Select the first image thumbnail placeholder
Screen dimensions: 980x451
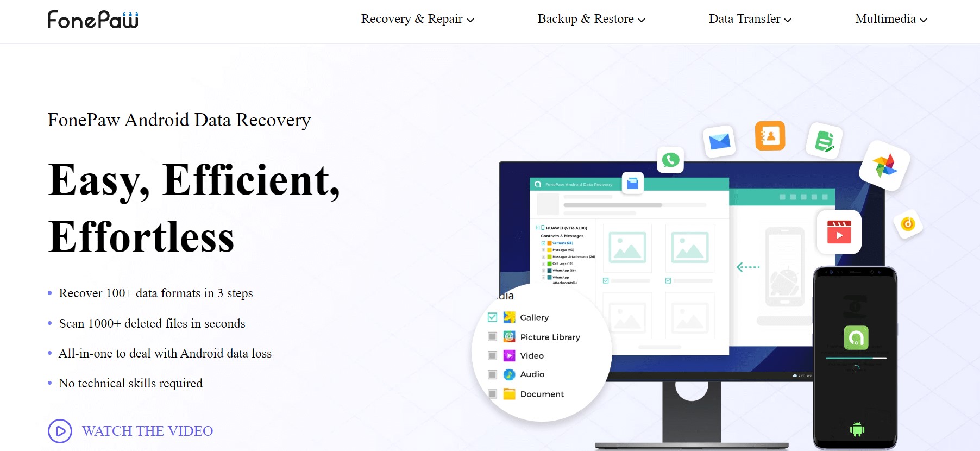pyautogui.click(x=627, y=248)
